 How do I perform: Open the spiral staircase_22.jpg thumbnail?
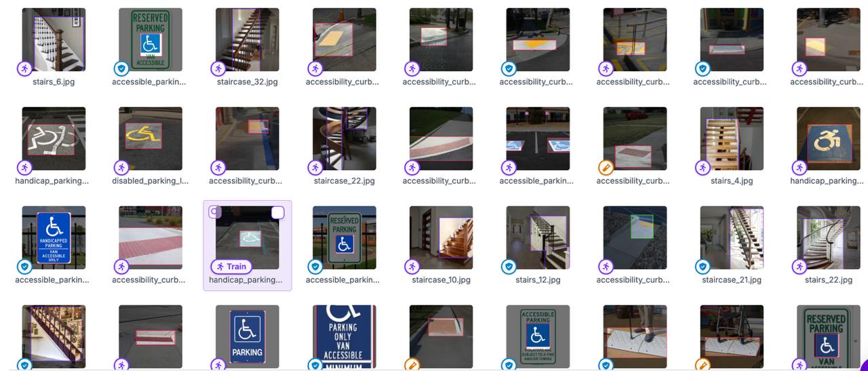[344, 138]
